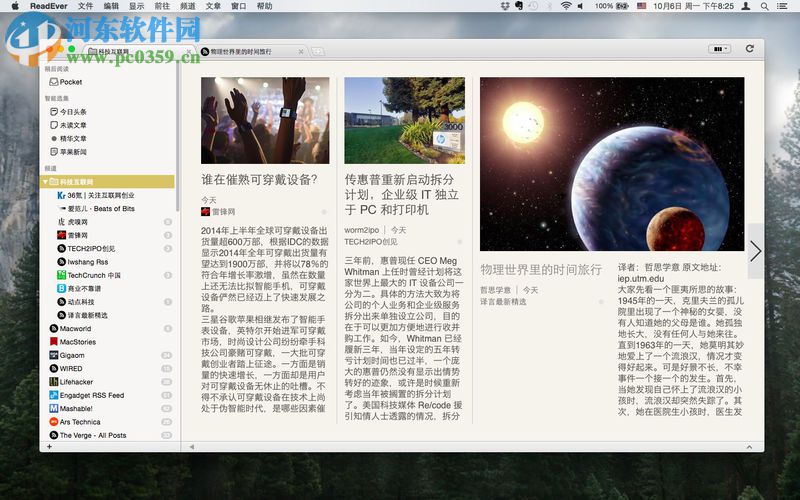The image size is (800, 500).
Task: Click the sidebar vertical scrollbar
Action: pos(178,138)
